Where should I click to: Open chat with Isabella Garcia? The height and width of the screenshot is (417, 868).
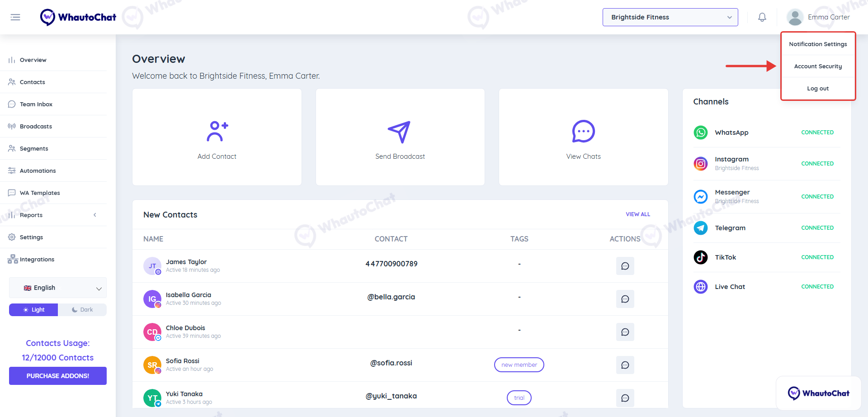[x=625, y=299]
